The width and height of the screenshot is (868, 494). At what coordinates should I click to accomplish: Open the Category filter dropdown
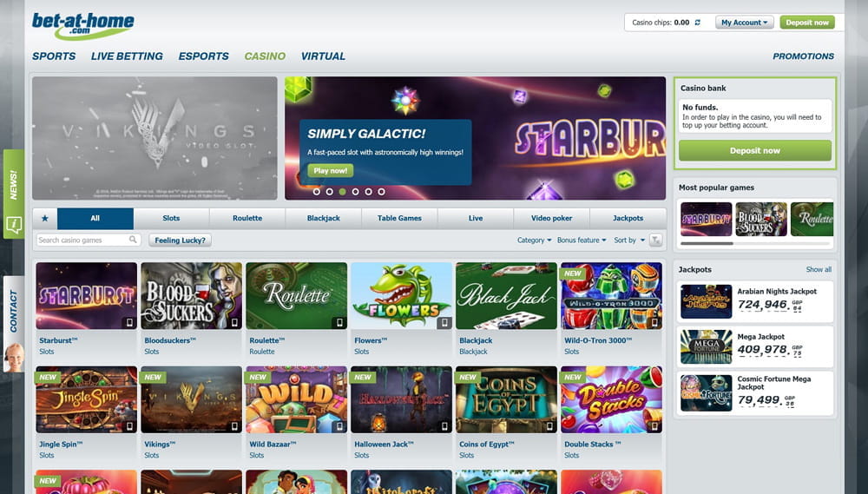534,240
